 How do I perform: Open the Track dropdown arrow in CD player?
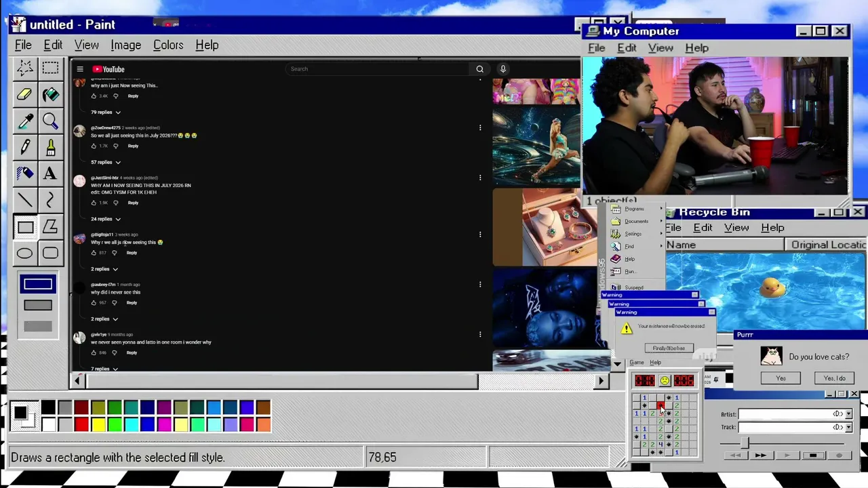[848, 428]
